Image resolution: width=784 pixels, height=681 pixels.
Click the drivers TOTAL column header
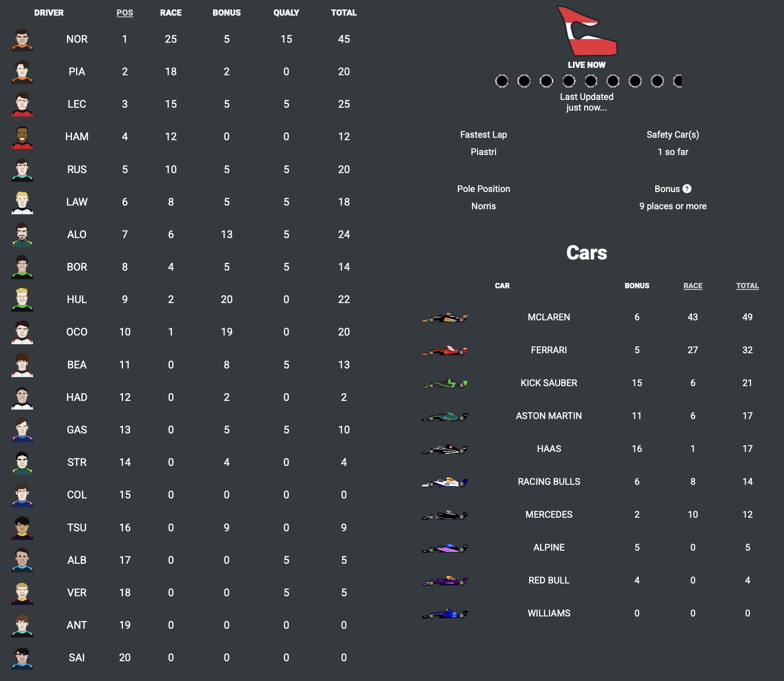(x=344, y=13)
